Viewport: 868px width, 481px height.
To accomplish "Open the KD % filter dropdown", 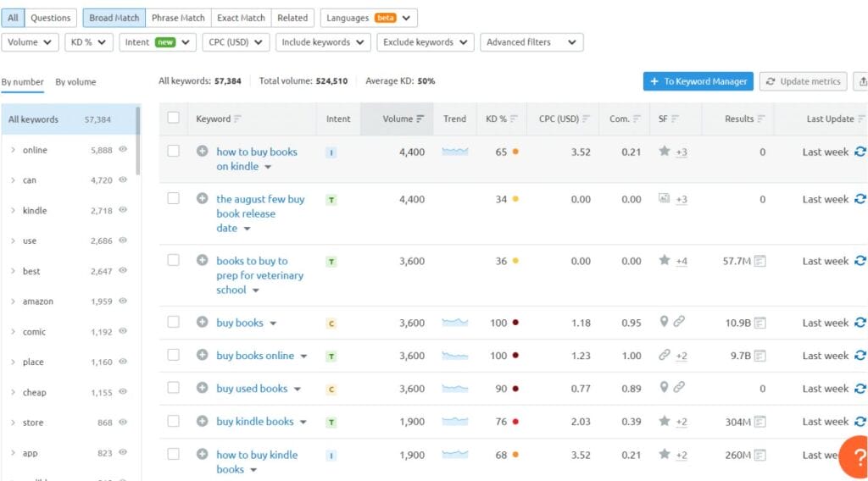I will pyautogui.click(x=88, y=42).
